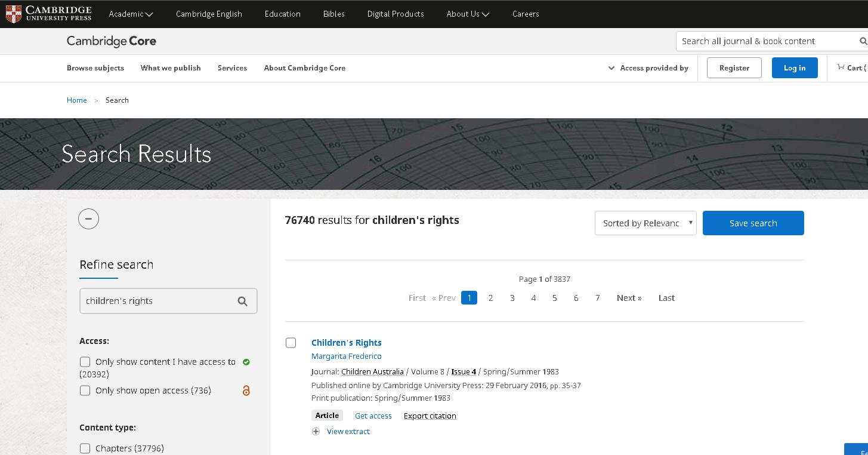Viewport: 868px width, 455px height.
Task: Click Get access link
Action: tap(373, 416)
